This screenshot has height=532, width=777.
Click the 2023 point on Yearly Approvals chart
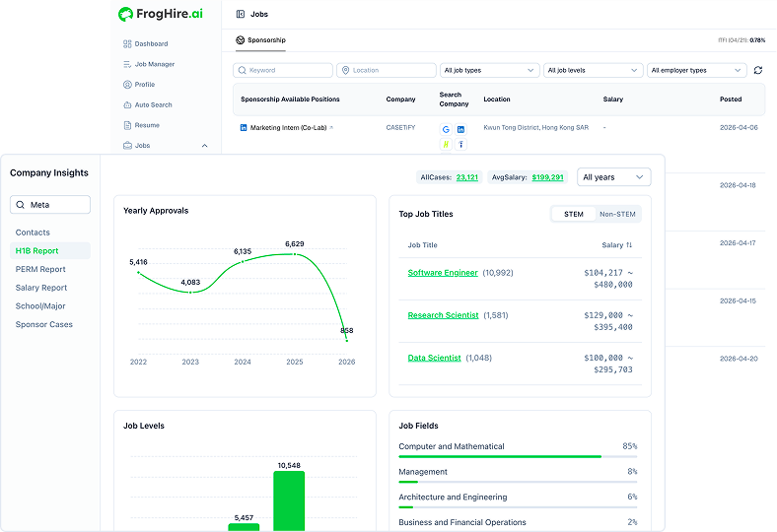click(190, 293)
